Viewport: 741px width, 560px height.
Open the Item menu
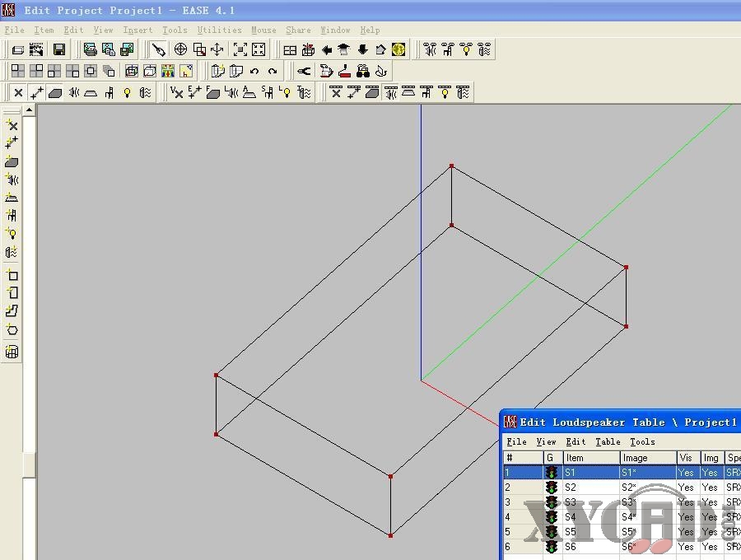pos(44,30)
